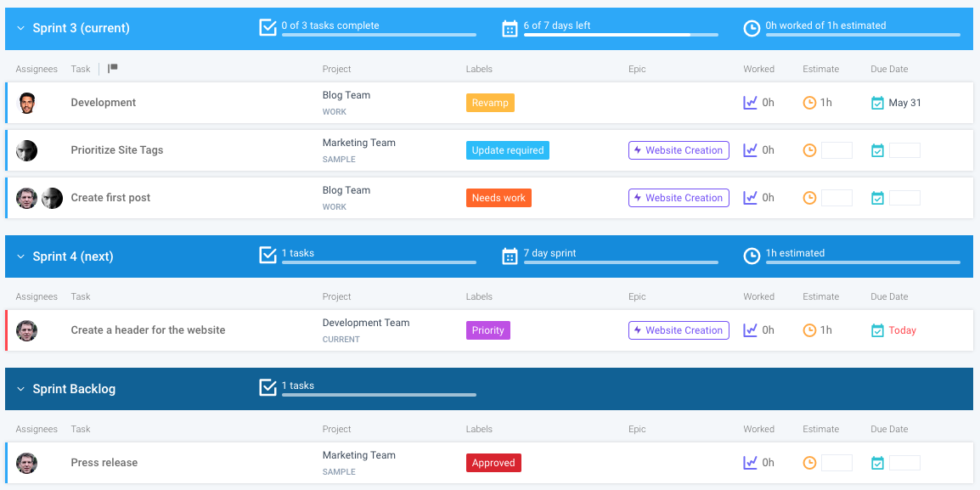Click the May 31 due date

click(905, 103)
